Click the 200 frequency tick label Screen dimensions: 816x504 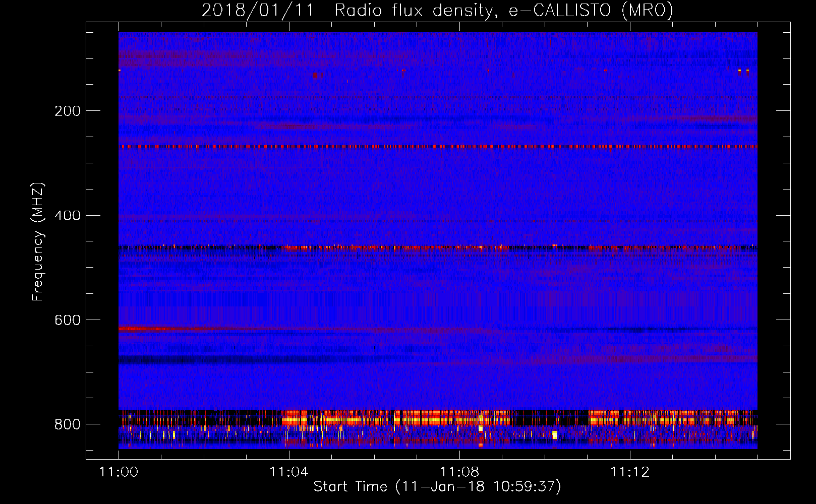click(x=67, y=111)
